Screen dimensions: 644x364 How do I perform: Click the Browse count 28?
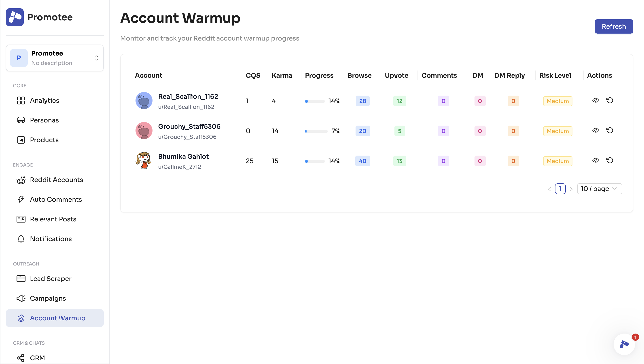(362, 101)
